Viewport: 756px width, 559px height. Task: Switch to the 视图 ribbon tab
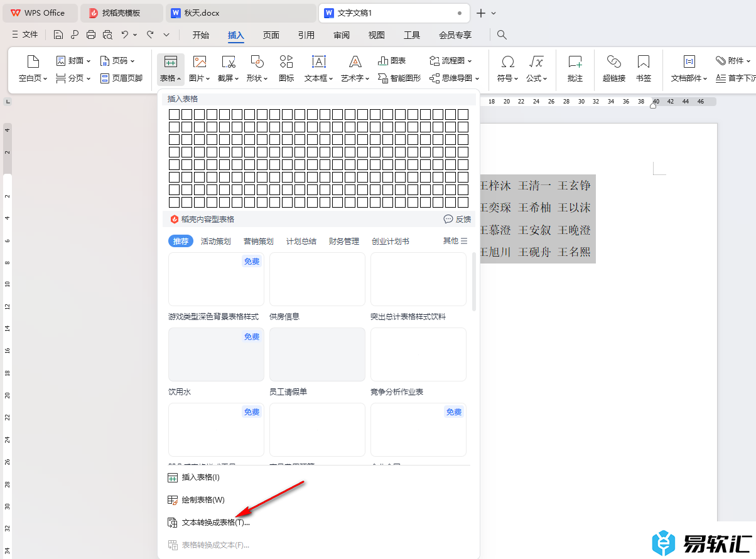click(x=377, y=35)
